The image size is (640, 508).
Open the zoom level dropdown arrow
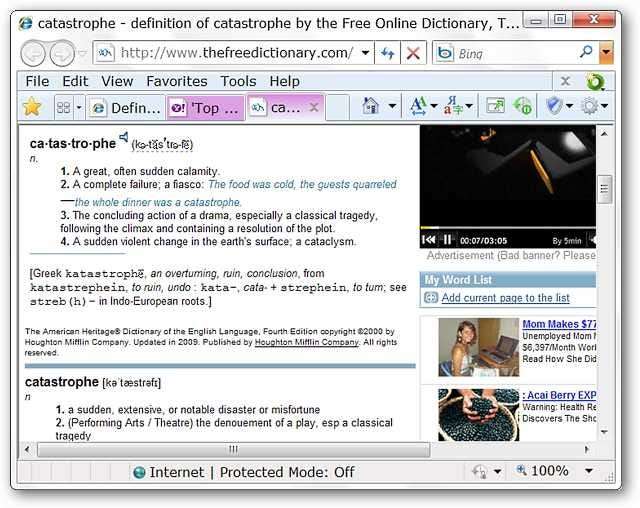click(588, 471)
